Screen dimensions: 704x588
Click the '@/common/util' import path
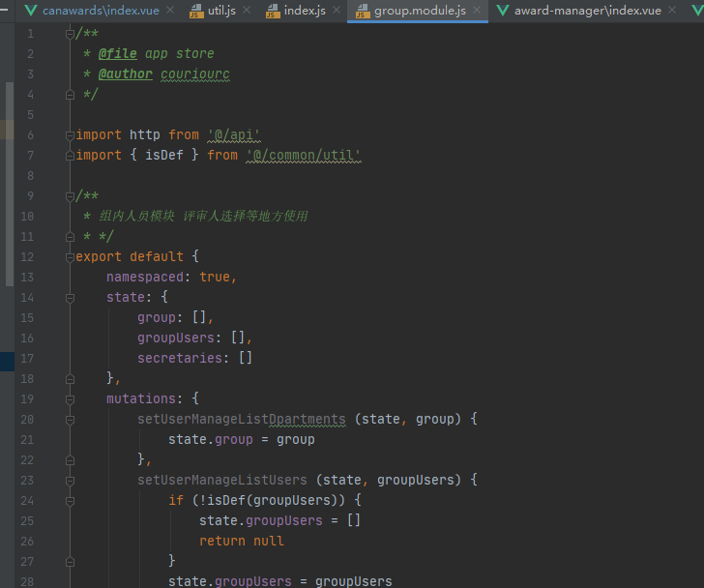tap(304, 155)
